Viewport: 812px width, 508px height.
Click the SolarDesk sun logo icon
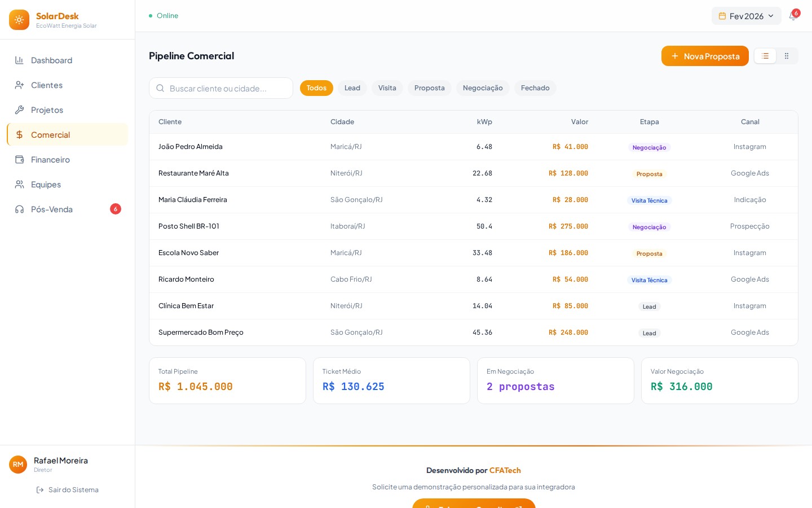(x=19, y=20)
